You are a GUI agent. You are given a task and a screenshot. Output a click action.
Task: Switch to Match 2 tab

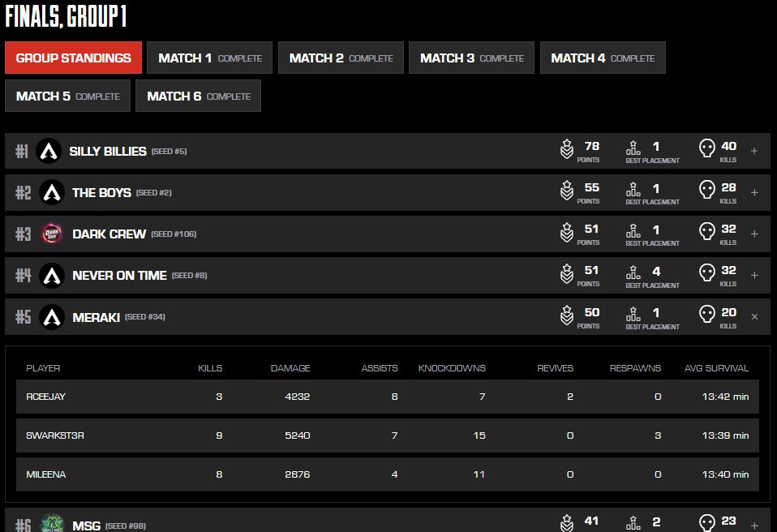(341, 58)
